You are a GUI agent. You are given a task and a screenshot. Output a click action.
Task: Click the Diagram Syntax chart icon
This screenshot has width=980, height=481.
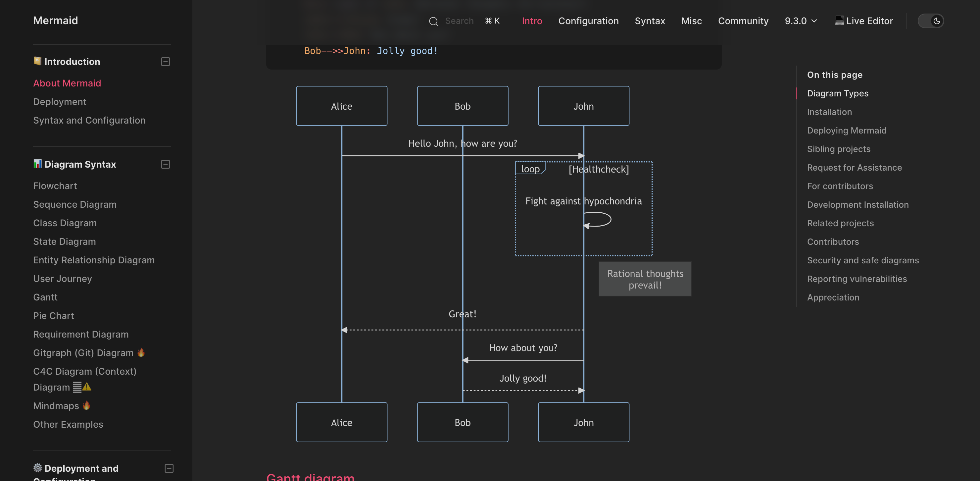pos(37,164)
